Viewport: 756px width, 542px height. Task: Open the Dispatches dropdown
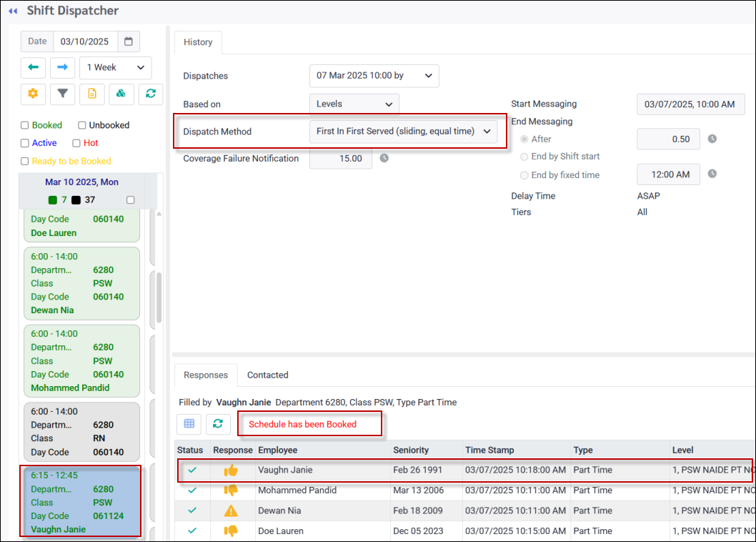(x=374, y=76)
